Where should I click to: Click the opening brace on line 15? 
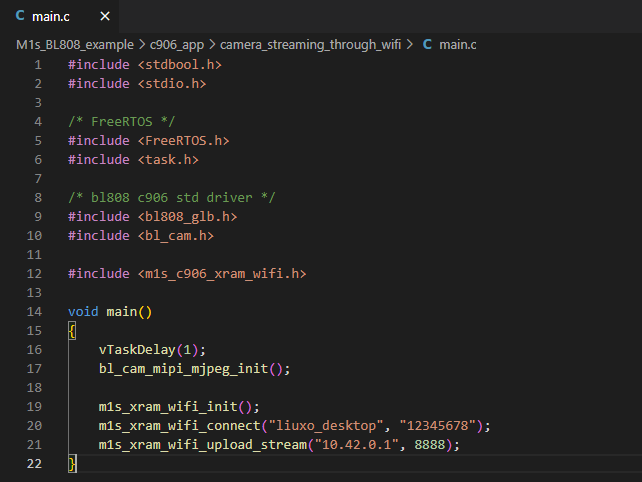point(72,331)
